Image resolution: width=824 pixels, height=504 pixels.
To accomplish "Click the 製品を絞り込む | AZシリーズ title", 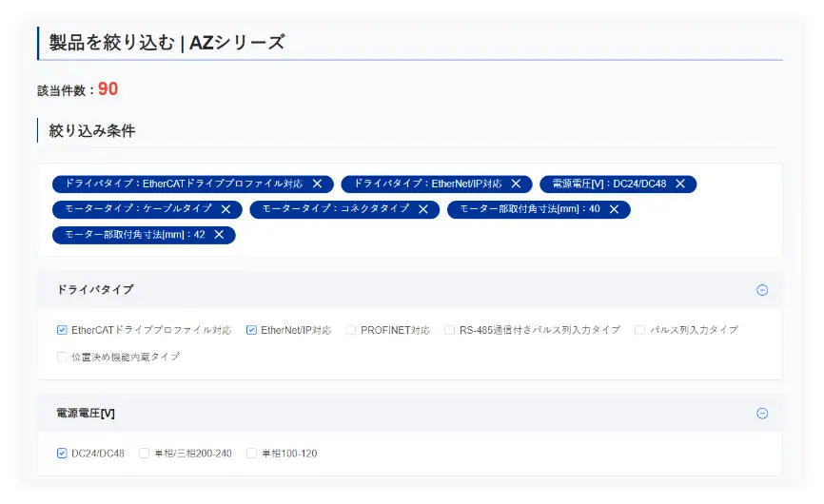I will (x=167, y=43).
